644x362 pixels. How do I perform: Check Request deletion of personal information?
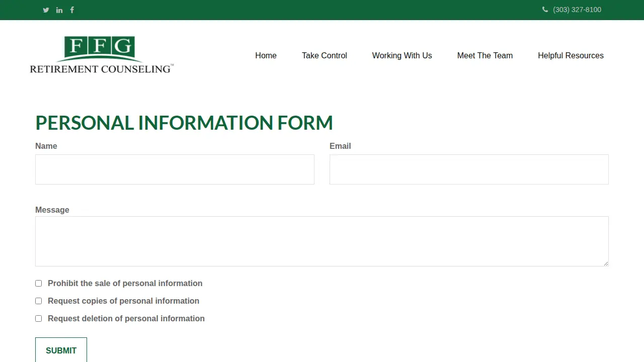(x=38, y=319)
